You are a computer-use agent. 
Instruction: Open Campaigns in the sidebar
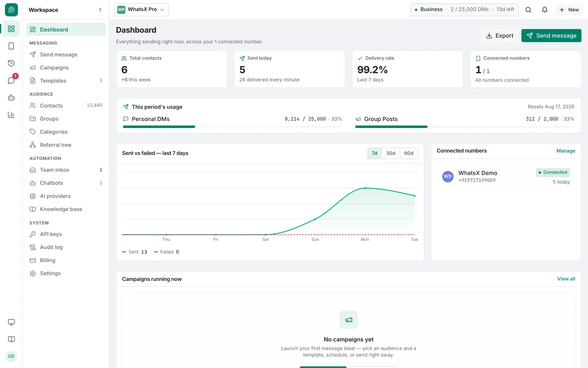(x=66, y=67)
